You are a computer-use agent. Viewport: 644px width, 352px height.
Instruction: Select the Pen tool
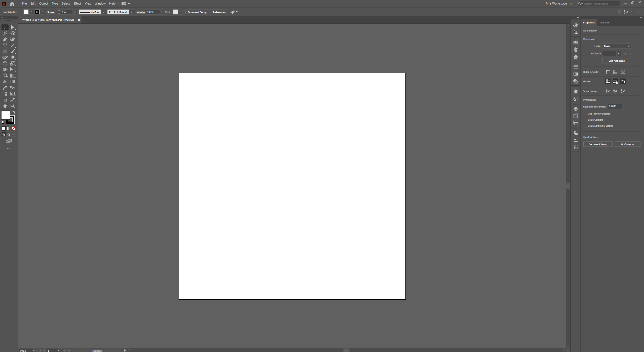[x=5, y=39]
